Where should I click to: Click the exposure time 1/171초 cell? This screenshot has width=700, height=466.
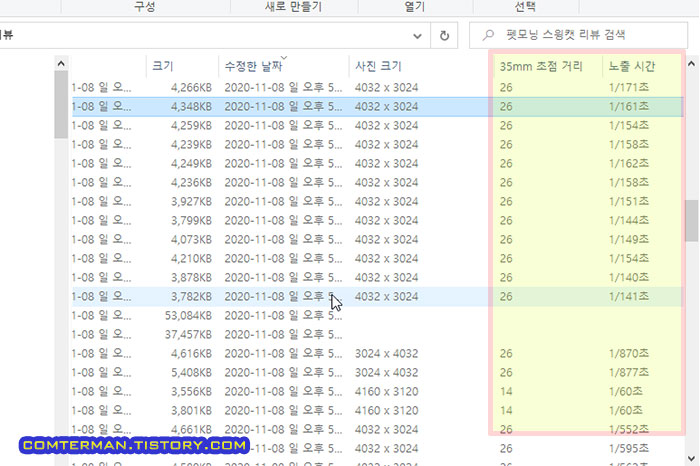coord(629,87)
